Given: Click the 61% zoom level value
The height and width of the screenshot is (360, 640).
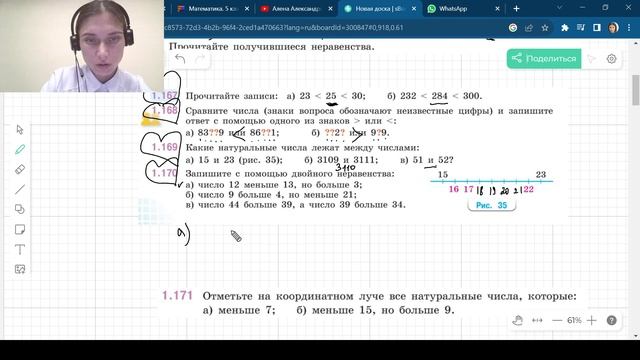Looking at the screenshot, I should [x=574, y=320].
